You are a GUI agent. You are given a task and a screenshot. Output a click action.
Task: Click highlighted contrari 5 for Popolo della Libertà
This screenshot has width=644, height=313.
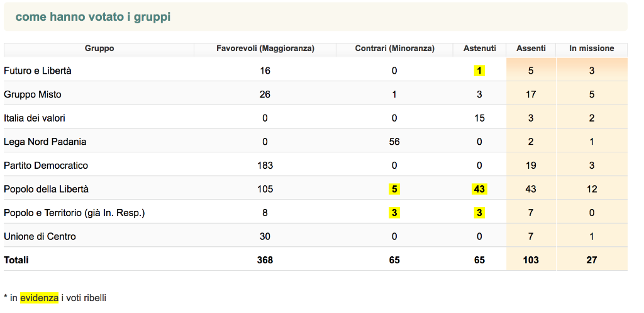point(394,189)
